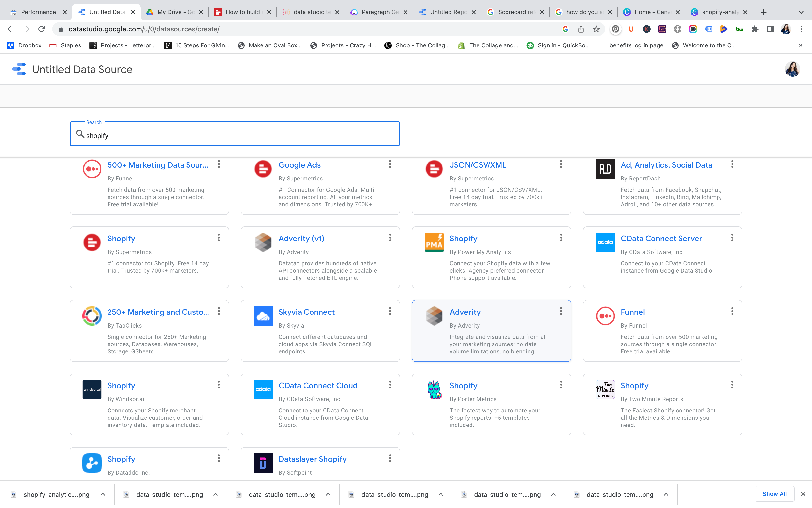The image size is (812, 508).
Task: Open the Dataslayer Shopify connector link
Action: coord(312,459)
